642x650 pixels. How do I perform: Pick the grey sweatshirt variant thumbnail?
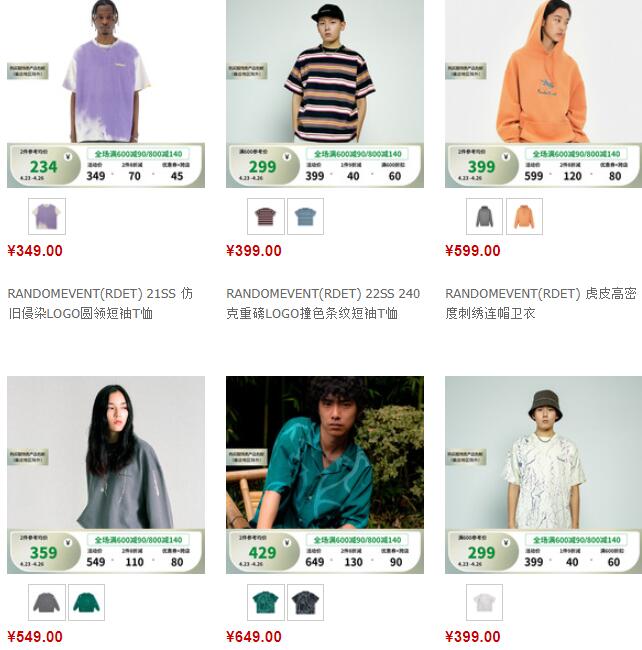click(x=47, y=602)
